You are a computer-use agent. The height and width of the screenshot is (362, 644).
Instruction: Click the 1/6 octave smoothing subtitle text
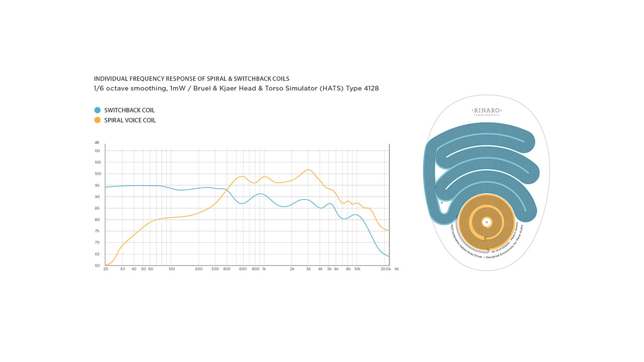click(236, 88)
